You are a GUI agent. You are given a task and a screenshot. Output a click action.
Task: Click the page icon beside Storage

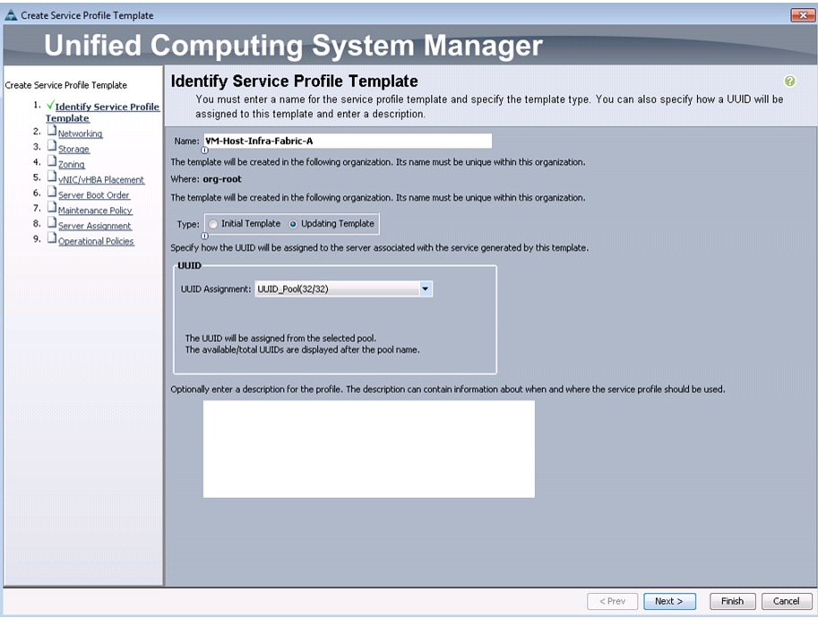[52, 146]
